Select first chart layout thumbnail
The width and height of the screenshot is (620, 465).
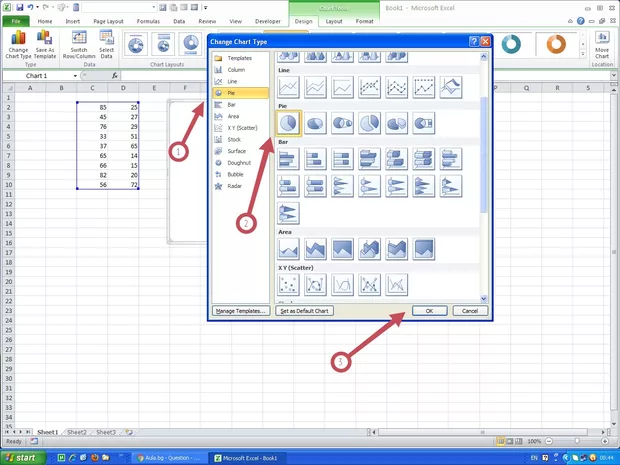click(136, 43)
